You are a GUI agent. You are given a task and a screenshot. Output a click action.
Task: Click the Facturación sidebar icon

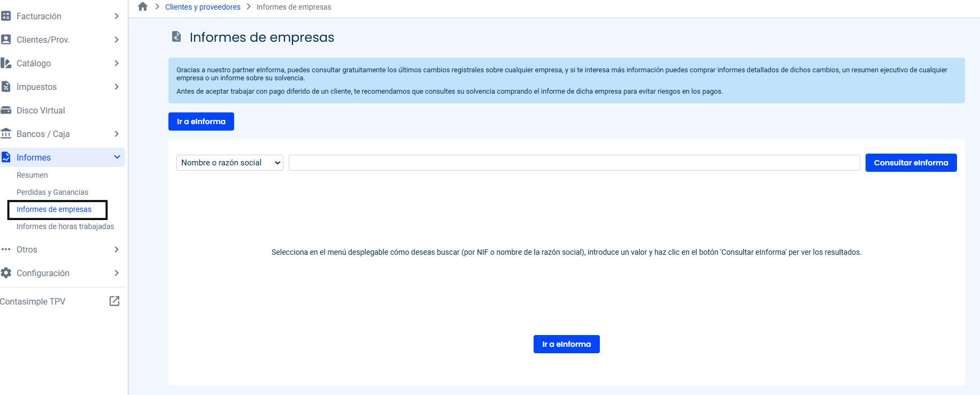point(6,16)
